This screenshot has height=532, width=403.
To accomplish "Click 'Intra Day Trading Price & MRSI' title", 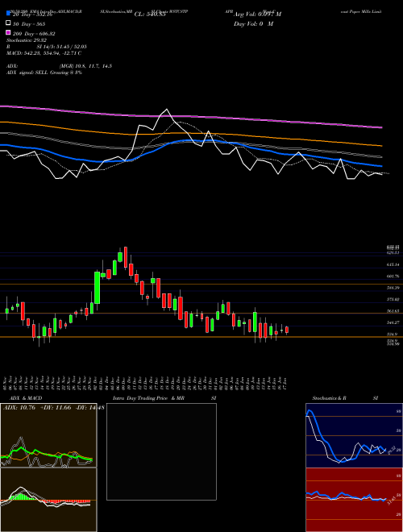I will click(x=164, y=398).
